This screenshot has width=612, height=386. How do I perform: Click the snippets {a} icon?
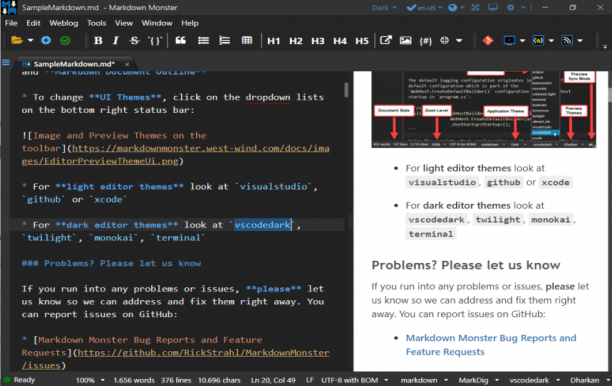click(x=538, y=40)
